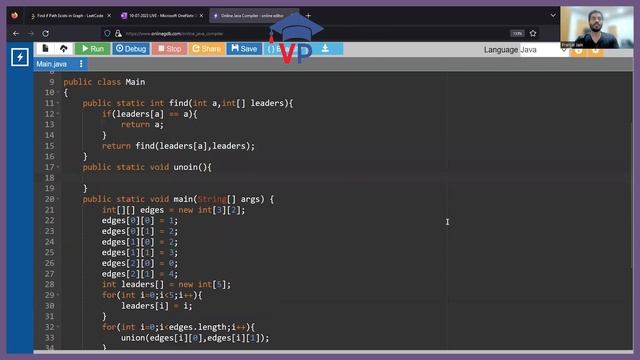Click 'return a;' on line 13
This screenshot has height=360, width=640.
(x=142, y=124)
